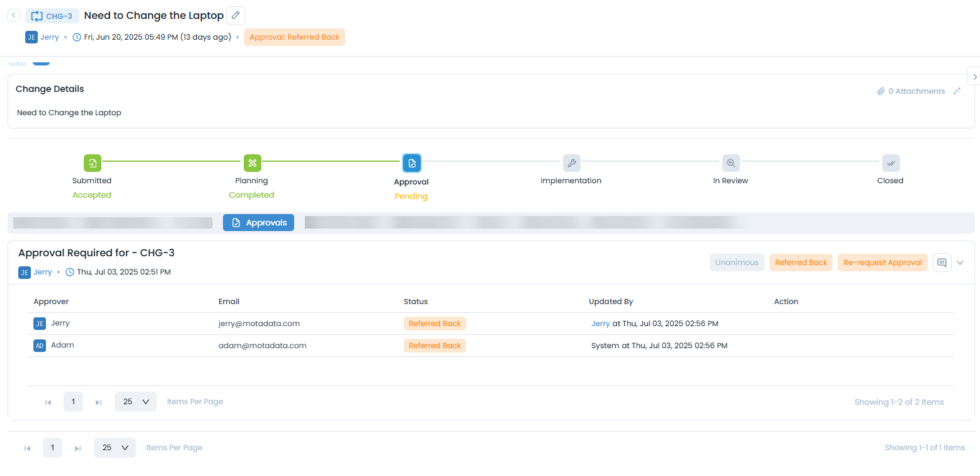980x476 pixels.
Task: Select the Implementation wrench icon
Action: pyautogui.click(x=571, y=163)
